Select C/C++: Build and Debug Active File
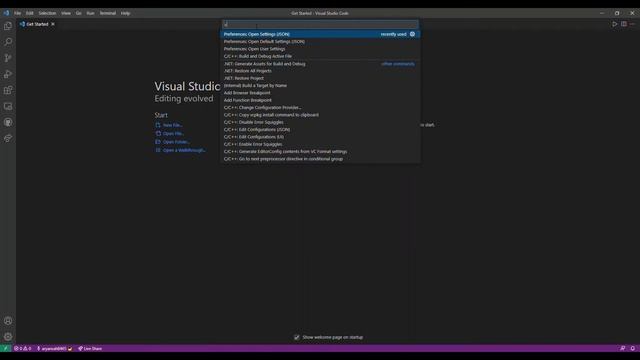This screenshot has width=640, height=360. click(x=320, y=56)
